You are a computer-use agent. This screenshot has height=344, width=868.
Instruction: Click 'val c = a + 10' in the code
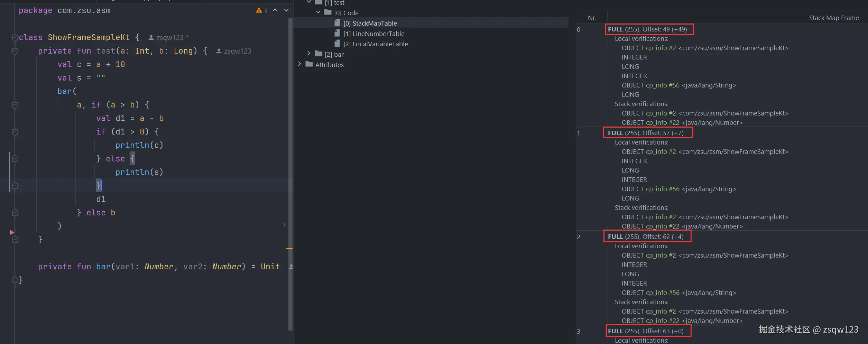91,65
